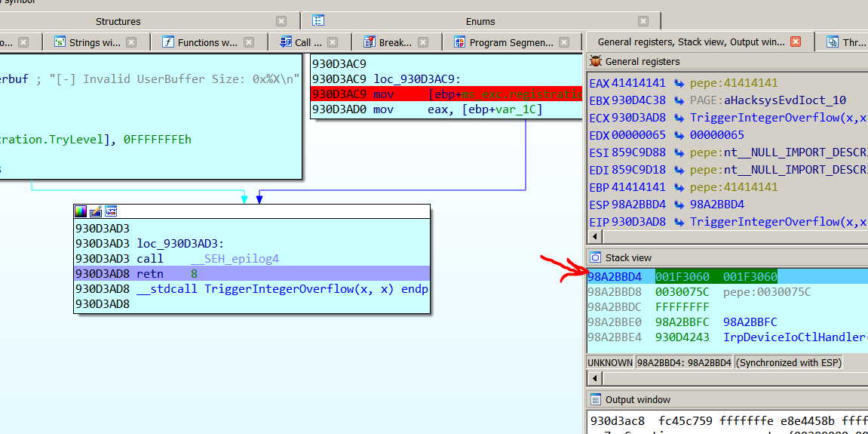Close the General registers, Stack view tab

coord(796,42)
